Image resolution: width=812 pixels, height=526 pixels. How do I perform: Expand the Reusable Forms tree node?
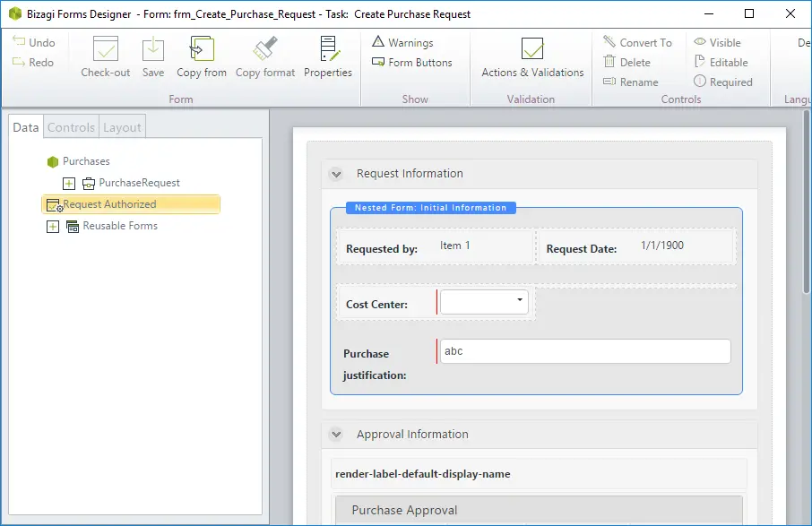53,226
